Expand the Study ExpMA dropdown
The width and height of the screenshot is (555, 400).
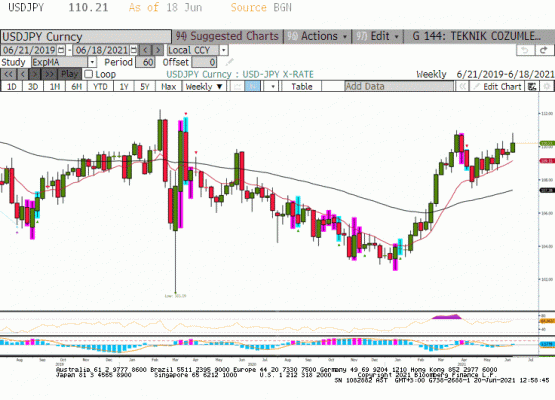pyautogui.click(x=92, y=62)
